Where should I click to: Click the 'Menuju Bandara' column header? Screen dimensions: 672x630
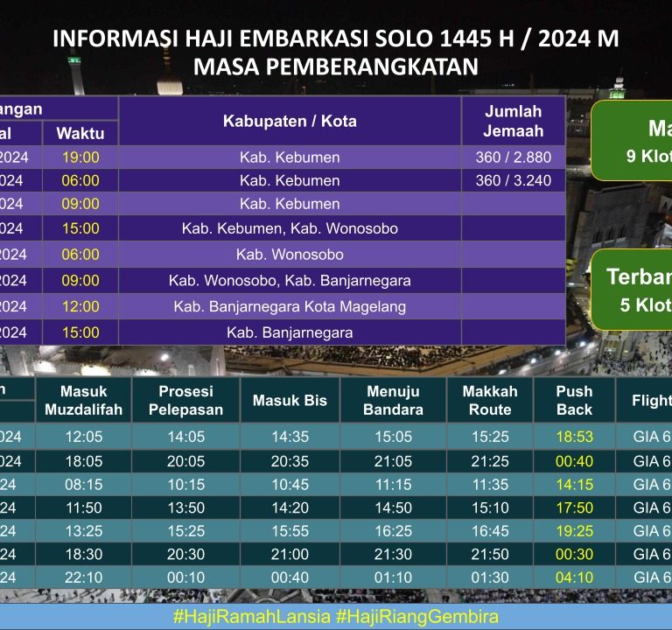(393, 400)
